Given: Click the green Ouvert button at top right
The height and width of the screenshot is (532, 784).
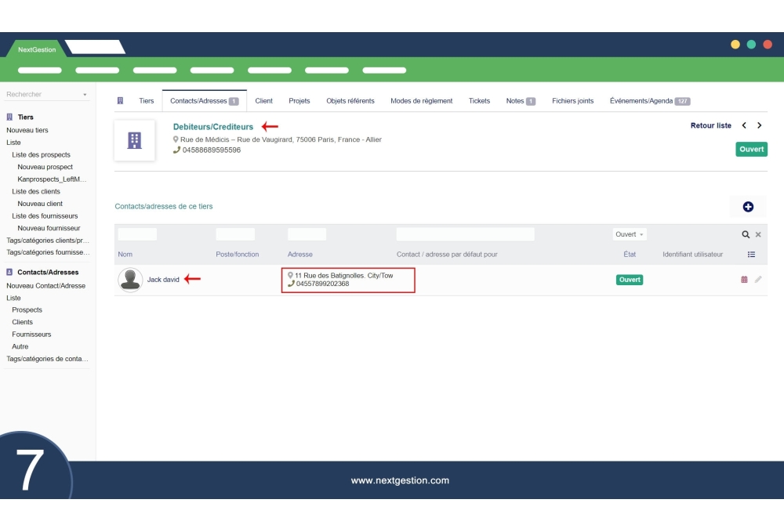Looking at the screenshot, I should (x=750, y=148).
